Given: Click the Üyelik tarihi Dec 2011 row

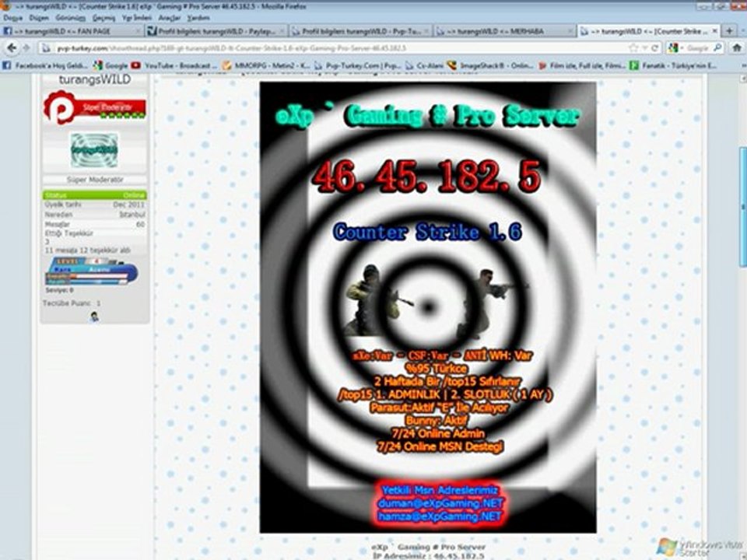Looking at the screenshot, I should click(x=95, y=205).
